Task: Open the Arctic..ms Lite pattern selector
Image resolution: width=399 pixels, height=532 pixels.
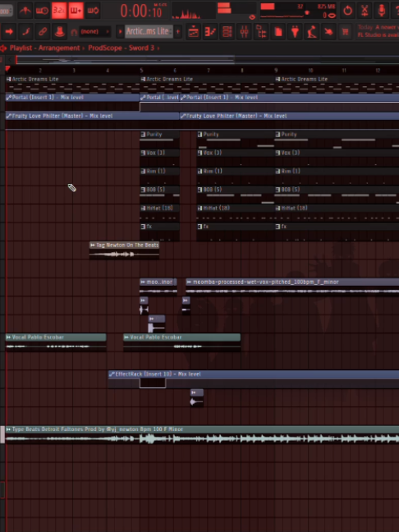Action: pyautogui.click(x=149, y=31)
